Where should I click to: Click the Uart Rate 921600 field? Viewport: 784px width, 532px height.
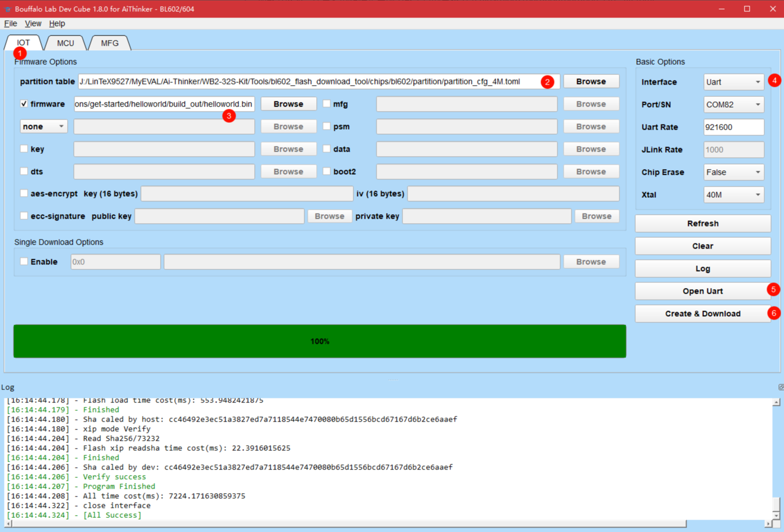click(733, 127)
